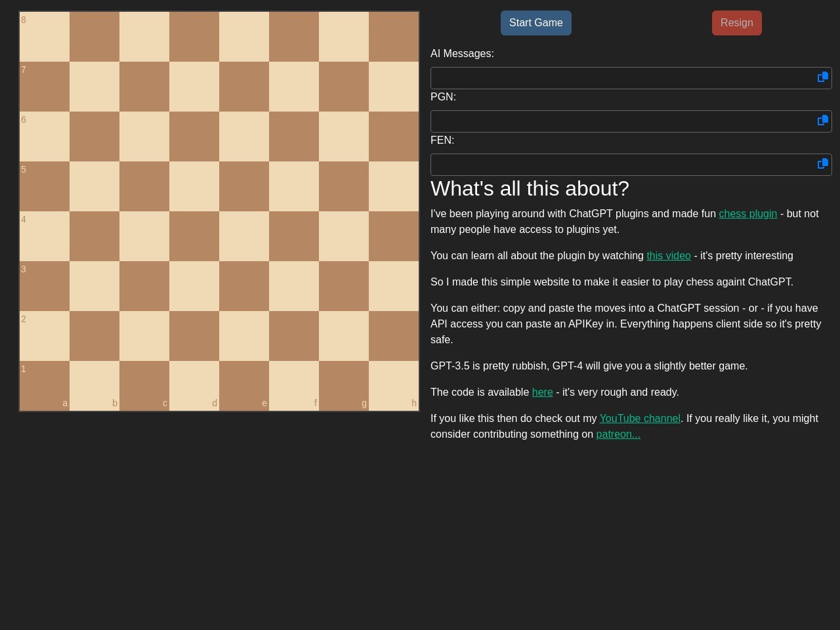Image resolution: width=840 pixels, height=630 pixels.
Task: Click the 'PGN:' label
Action: [x=443, y=97]
